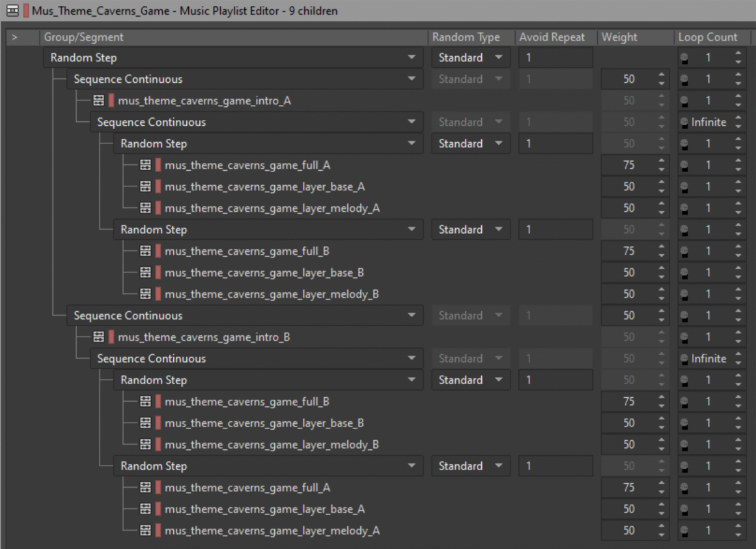Open group type dropdown of last Random Step in intro_B branch
This screenshot has width=756, height=549.
[x=412, y=466]
